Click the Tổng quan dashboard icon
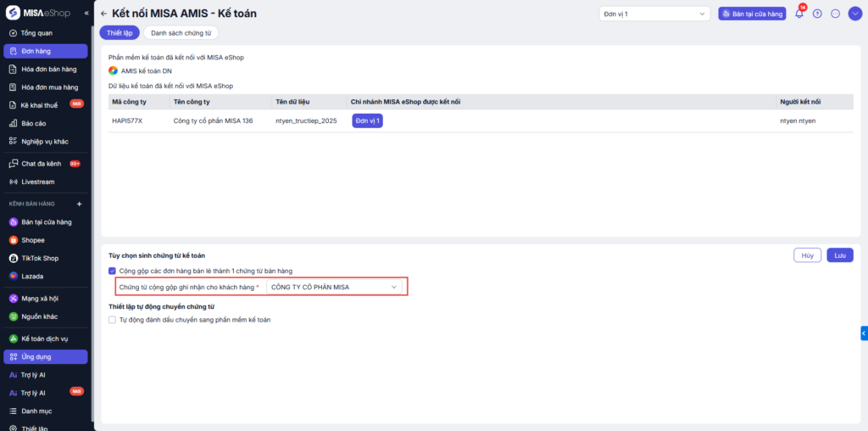The height and width of the screenshot is (431, 868). [14, 33]
